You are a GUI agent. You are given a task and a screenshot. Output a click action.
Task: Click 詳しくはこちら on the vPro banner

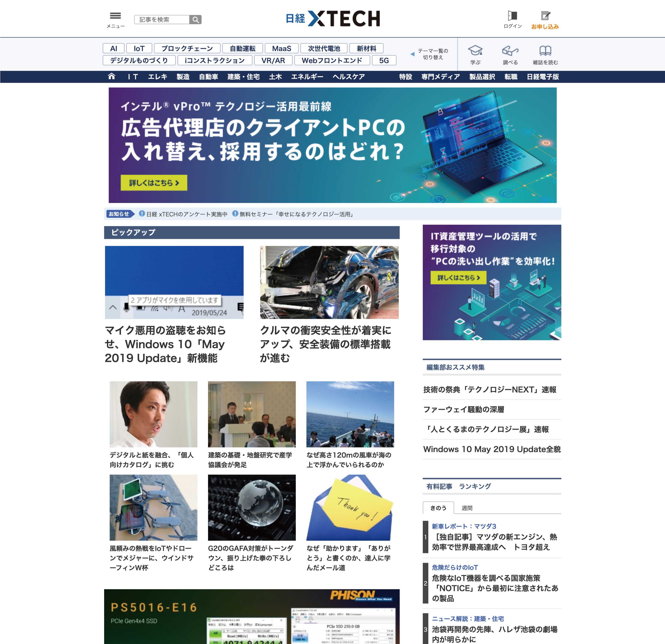coord(154,183)
